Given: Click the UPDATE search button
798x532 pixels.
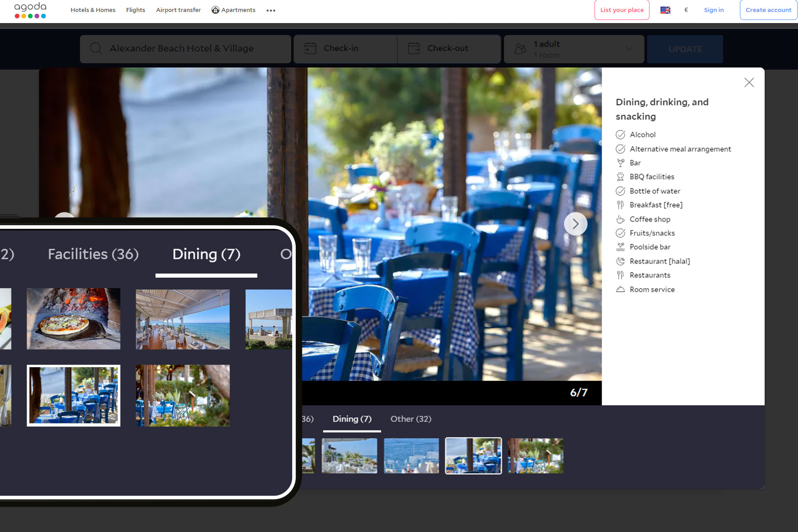Looking at the screenshot, I should 685,49.
